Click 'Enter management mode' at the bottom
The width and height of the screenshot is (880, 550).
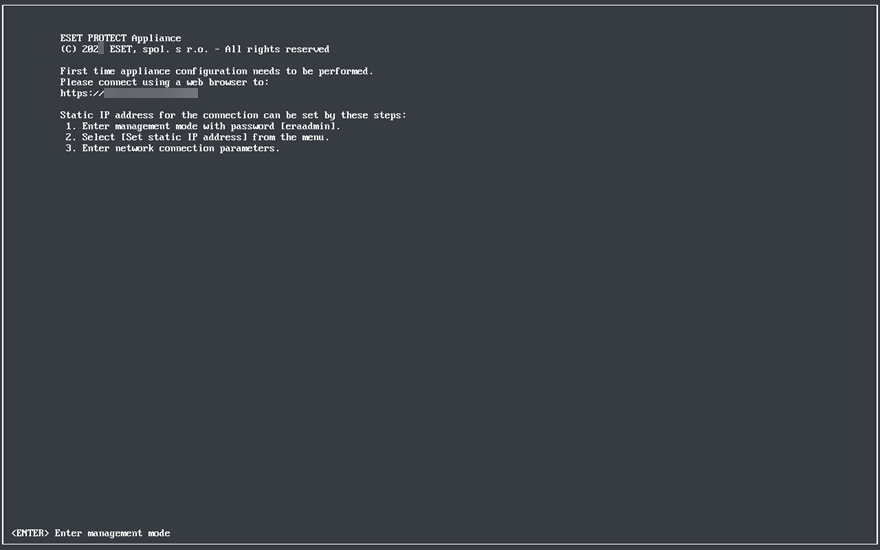(x=112, y=533)
